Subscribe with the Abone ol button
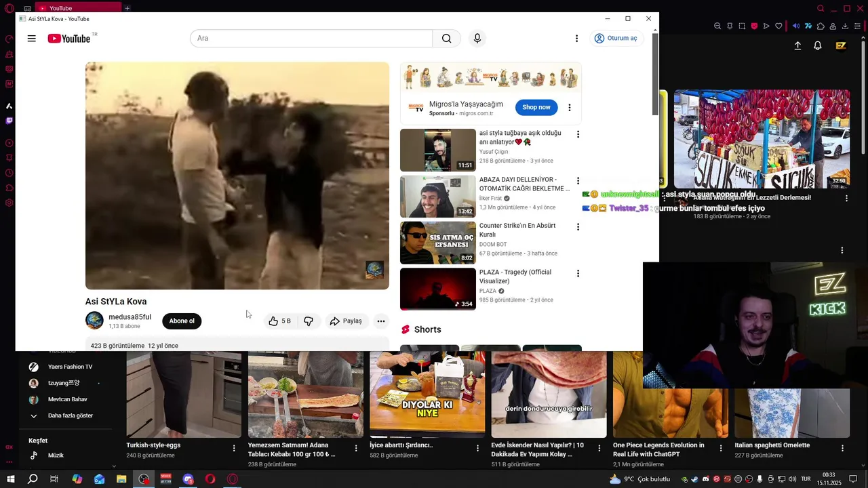 (x=182, y=321)
